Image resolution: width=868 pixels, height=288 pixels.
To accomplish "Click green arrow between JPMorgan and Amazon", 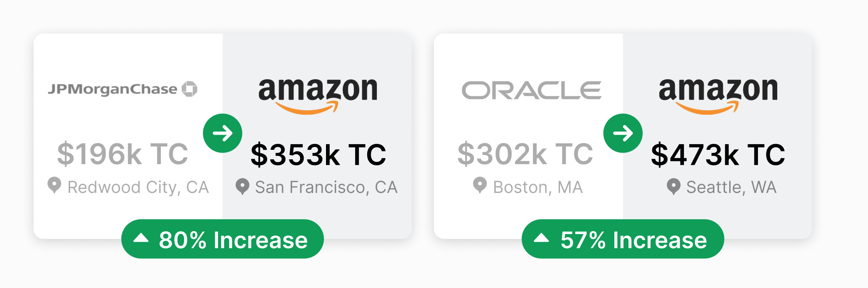I will point(222,133).
